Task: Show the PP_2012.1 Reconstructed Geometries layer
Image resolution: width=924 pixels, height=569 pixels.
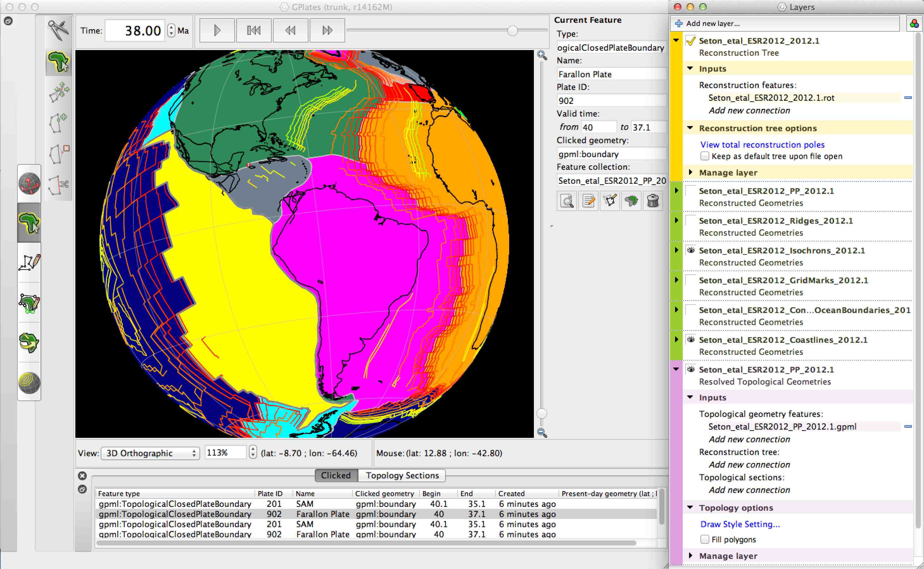Action: pos(690,190)
